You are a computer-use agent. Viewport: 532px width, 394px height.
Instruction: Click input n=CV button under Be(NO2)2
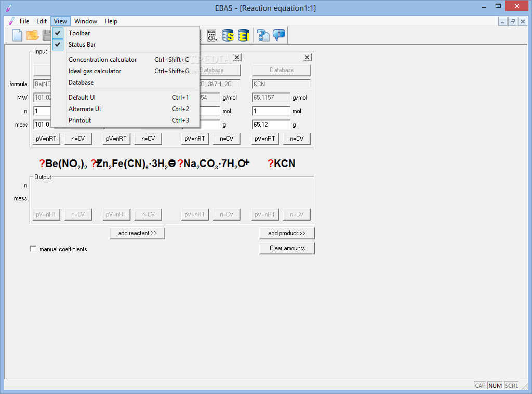tap(78, 138)
